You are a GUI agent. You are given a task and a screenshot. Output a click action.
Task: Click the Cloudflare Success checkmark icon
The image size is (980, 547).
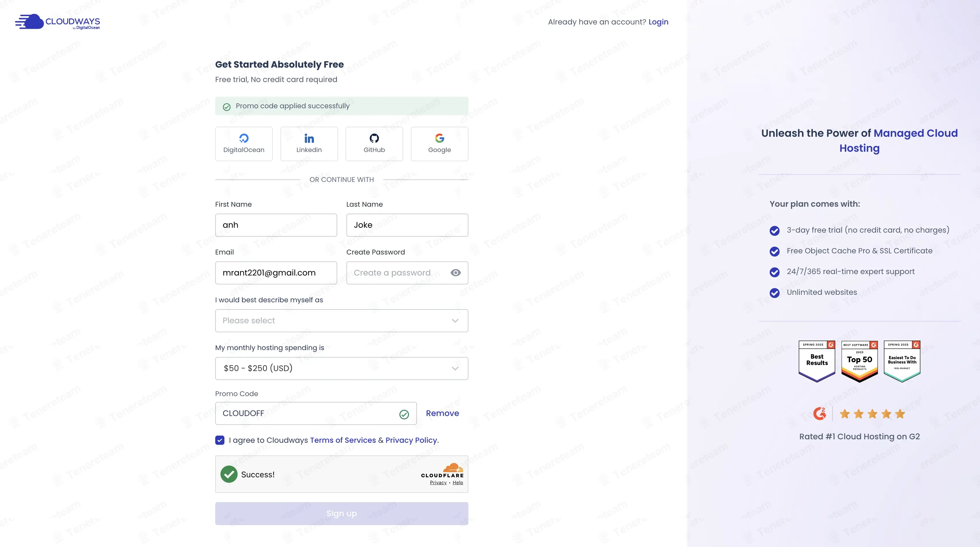229,474
